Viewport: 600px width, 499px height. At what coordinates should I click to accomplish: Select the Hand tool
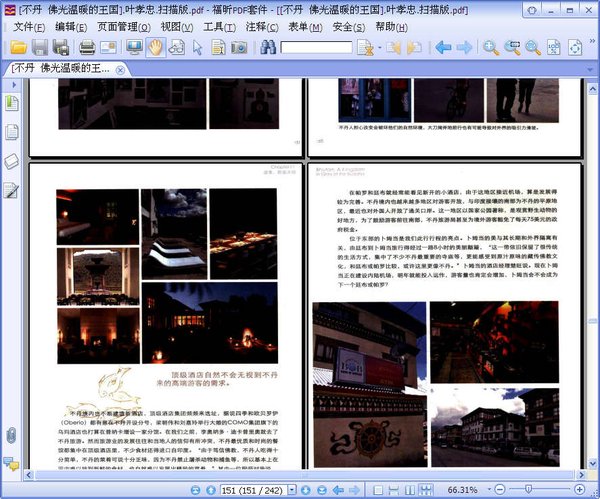(x=155, y=47)
